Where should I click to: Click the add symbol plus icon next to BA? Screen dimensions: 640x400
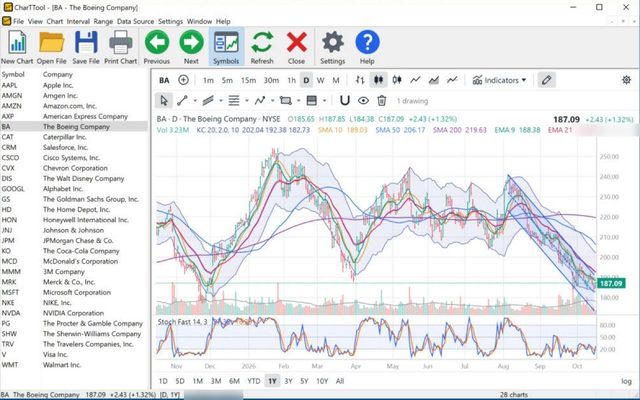tap(184, 80)
